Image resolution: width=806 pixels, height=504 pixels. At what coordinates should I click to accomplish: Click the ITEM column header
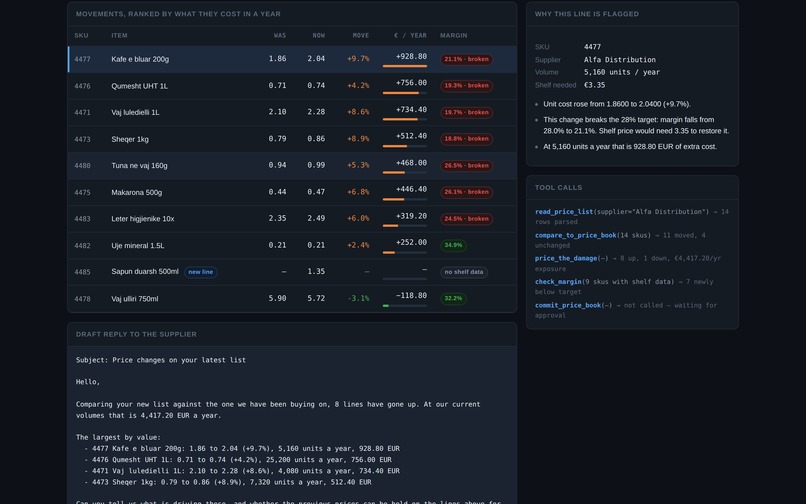point(119,35)
